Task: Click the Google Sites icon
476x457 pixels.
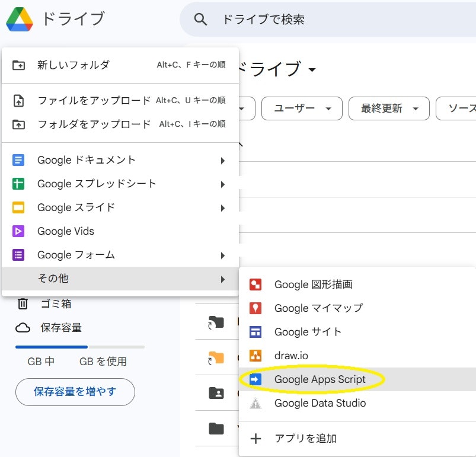Action: (255, 332)
